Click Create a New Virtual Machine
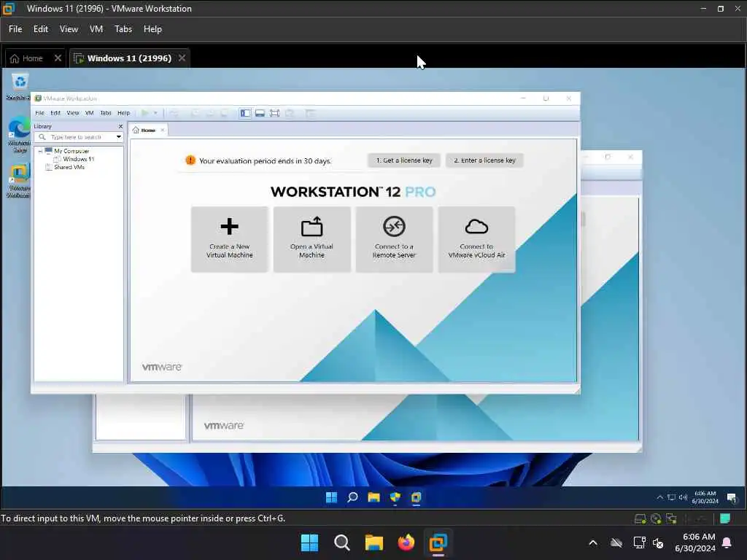747x560 pixels. click(x=230, y=239)
